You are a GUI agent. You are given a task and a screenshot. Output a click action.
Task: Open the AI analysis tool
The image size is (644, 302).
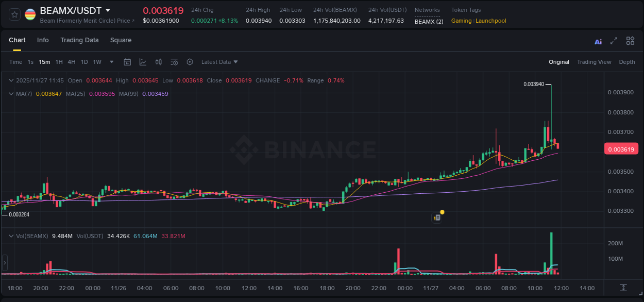598,41
